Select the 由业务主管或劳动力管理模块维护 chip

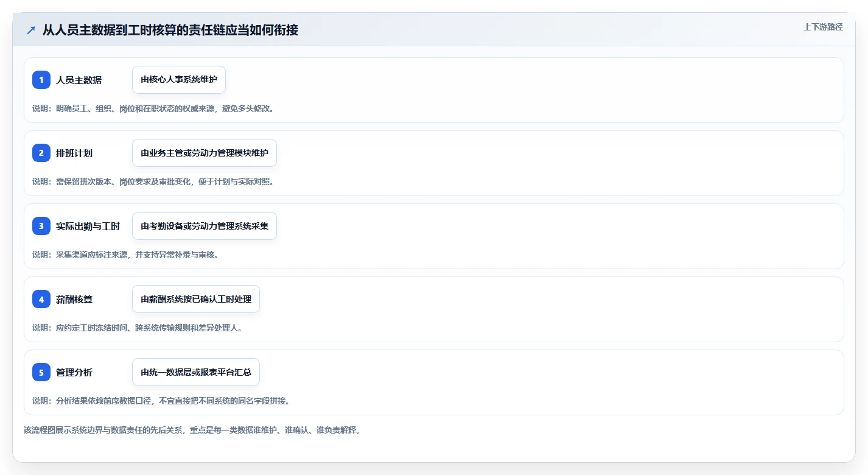tap(205, 153)
